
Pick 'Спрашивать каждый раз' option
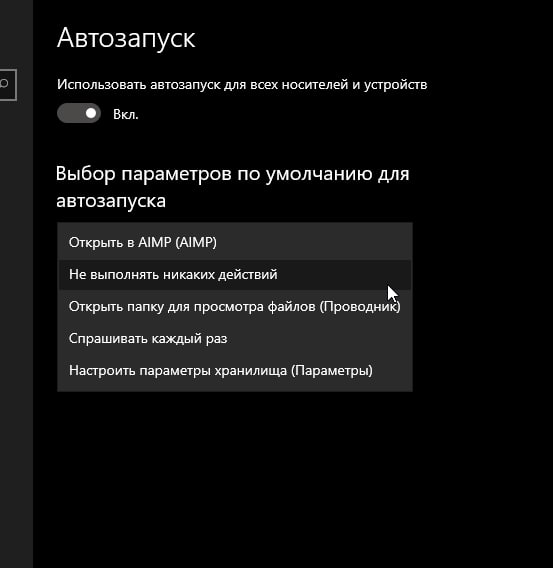point(235,338)
